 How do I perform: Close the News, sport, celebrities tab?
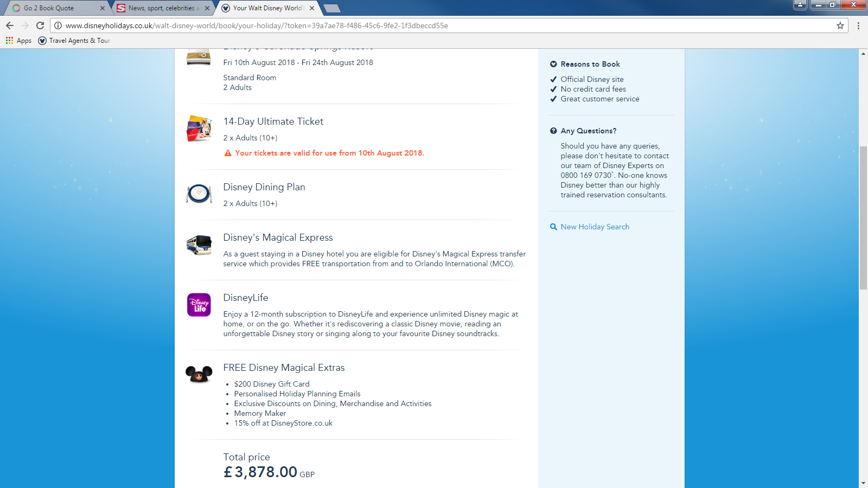[207, 8]
